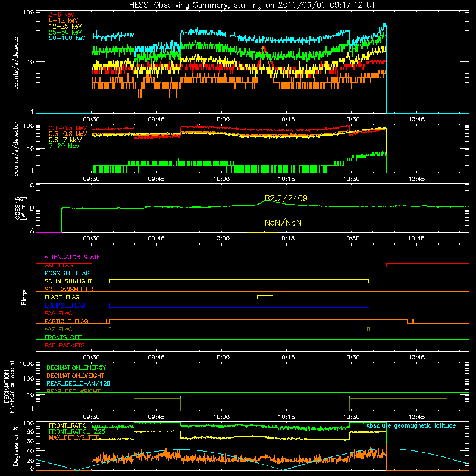Click the vertical Flags axis title
This screenshot has height=476, width=476.
tap(24, 297)
